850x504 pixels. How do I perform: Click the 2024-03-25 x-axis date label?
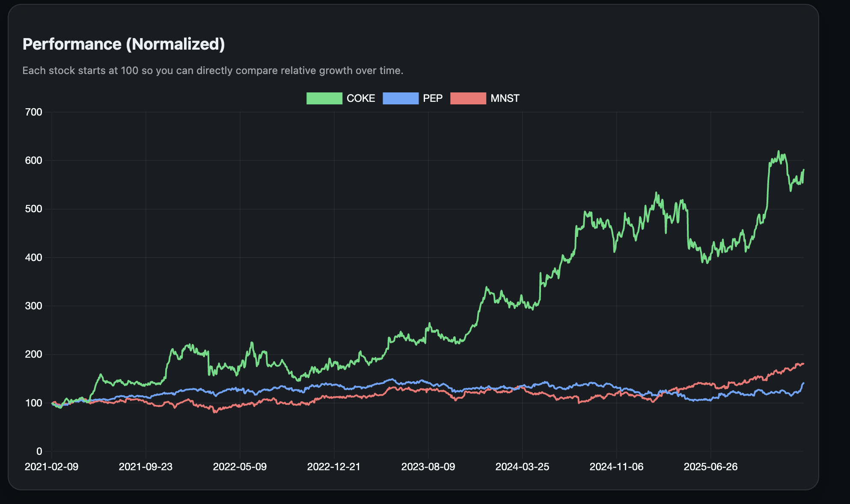(x=522, y=467)
